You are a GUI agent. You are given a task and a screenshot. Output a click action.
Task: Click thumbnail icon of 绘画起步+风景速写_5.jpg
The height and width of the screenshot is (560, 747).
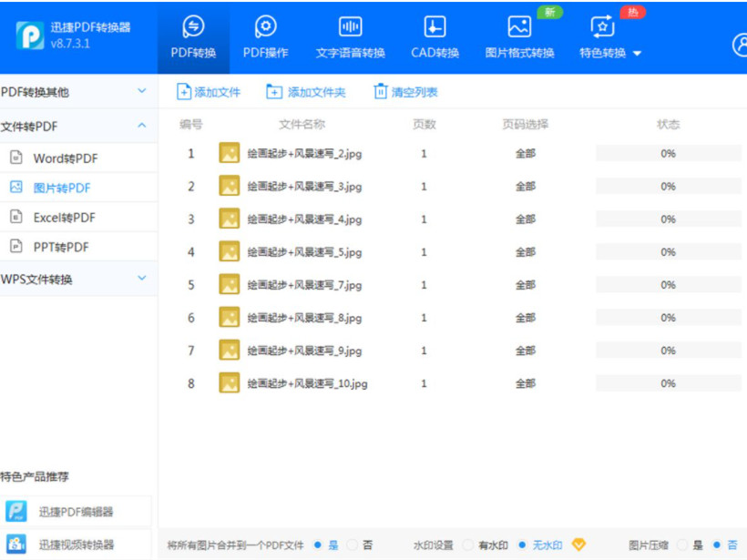[x=230, y=251]
